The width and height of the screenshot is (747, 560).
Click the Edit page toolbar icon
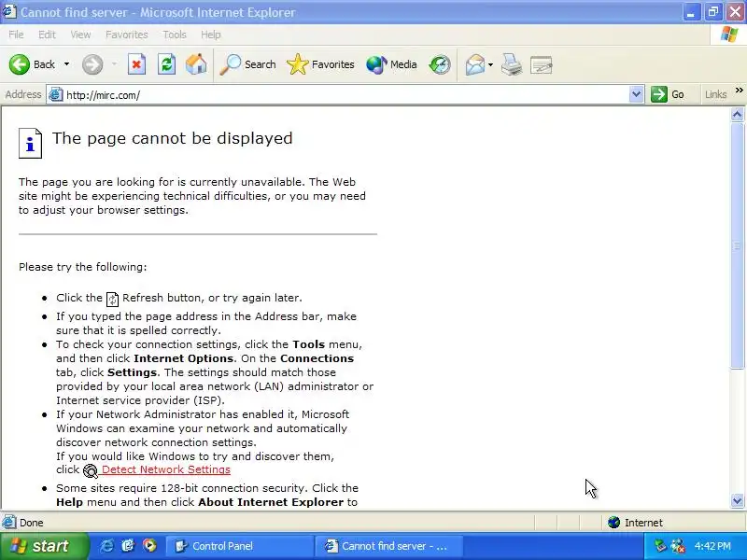(x=542, y=64)
